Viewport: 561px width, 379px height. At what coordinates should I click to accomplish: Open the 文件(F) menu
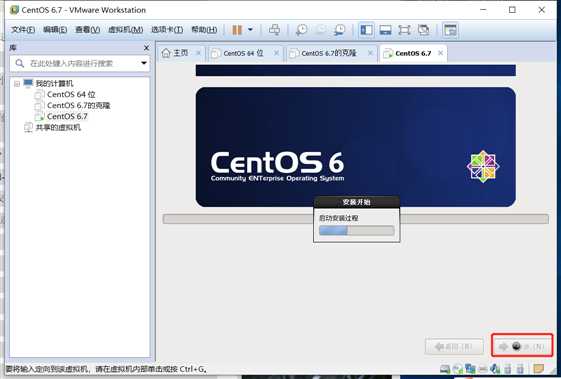pyautogui.click(x=23, y=30)
